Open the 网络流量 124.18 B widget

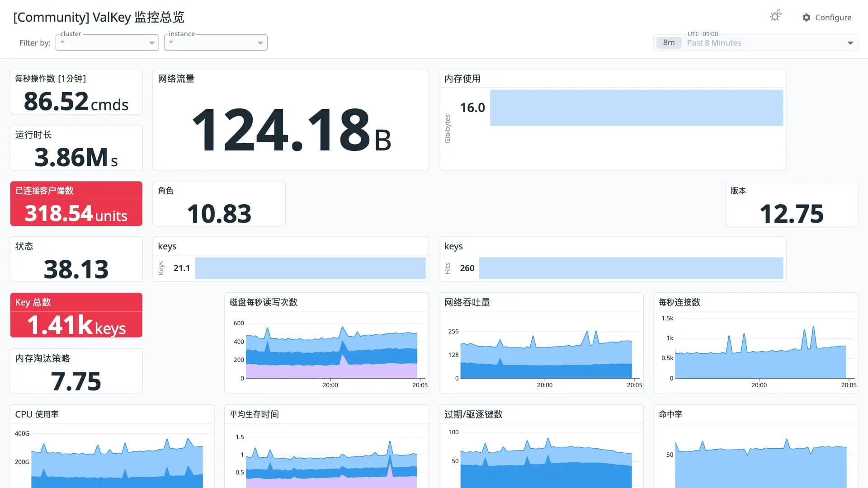[x=291, y=120]
